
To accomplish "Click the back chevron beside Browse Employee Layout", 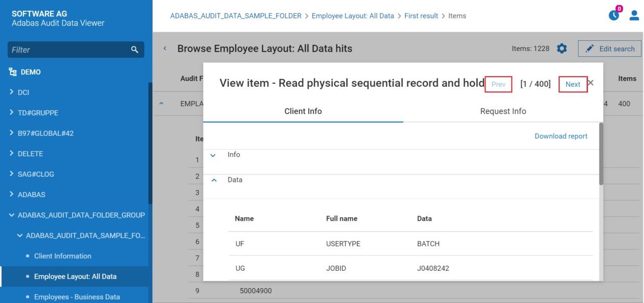I will tap(165, 49).
